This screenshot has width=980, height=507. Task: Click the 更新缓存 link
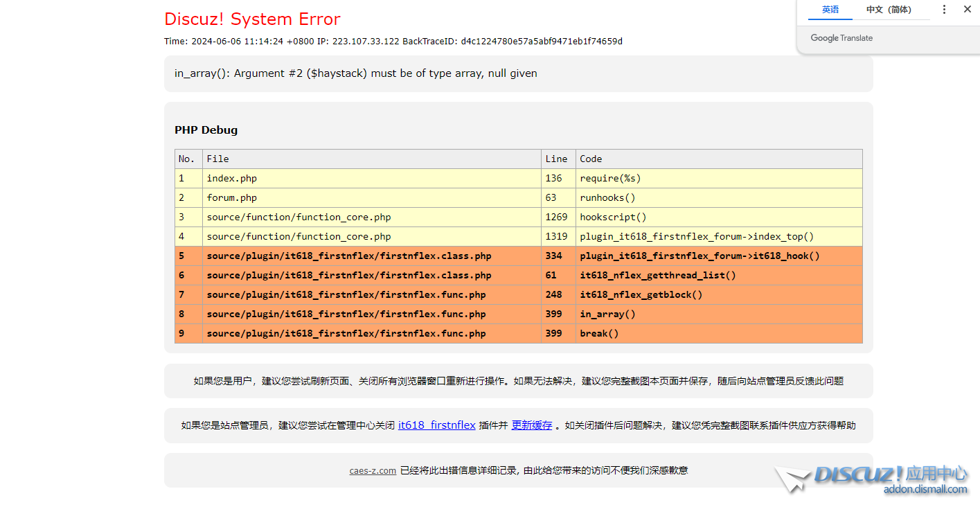pyautogui.click(x=531, y=425)
